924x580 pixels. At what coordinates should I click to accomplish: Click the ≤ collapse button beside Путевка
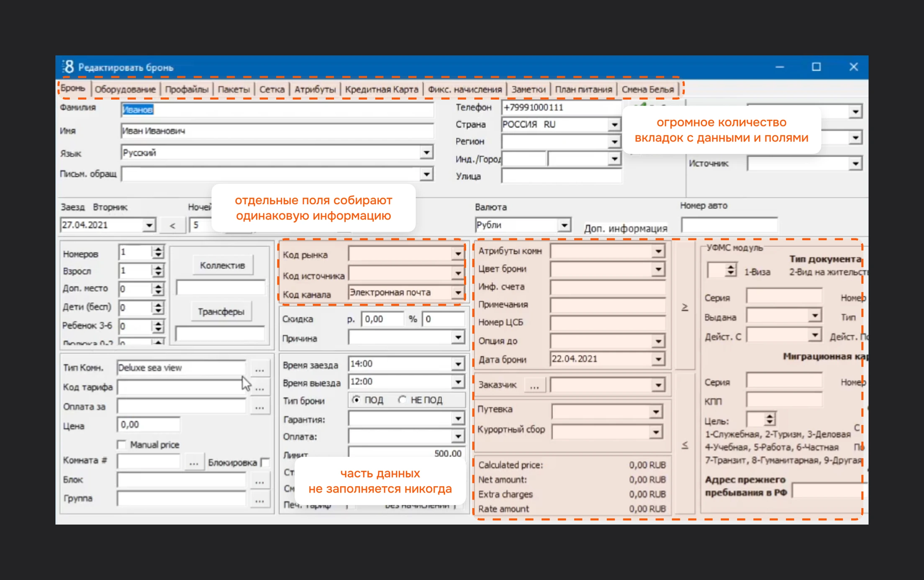tap(685, 444)
